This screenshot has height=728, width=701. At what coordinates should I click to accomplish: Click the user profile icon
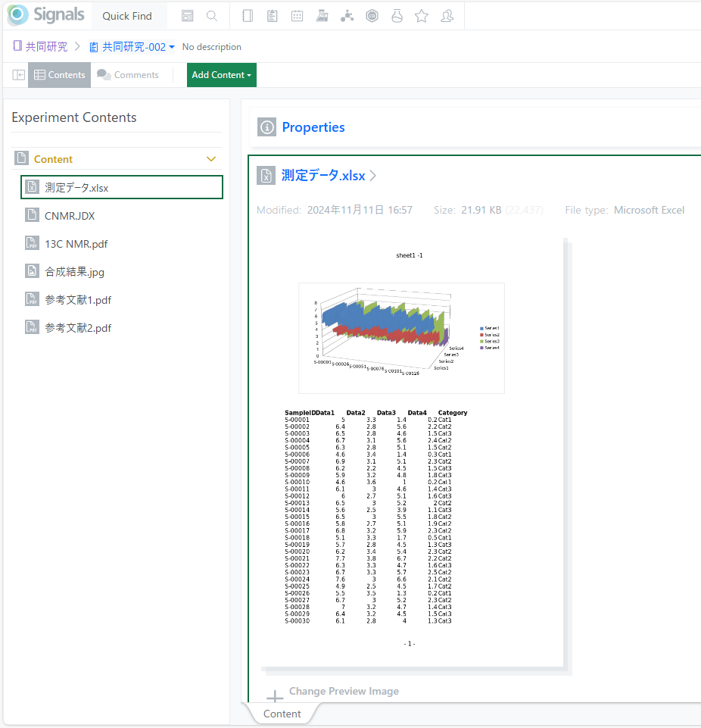tap(447, 16)
